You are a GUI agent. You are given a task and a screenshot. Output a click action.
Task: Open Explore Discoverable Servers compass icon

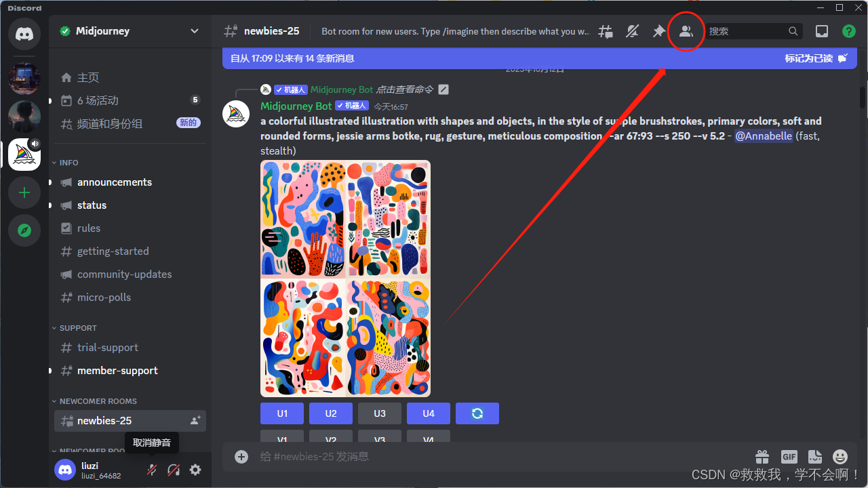pos(24,230)
